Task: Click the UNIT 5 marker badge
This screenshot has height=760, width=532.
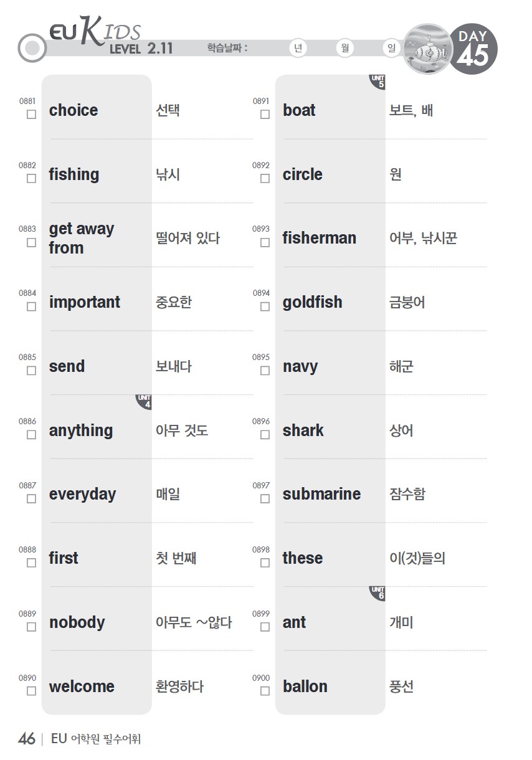Action: coord(378,82)
